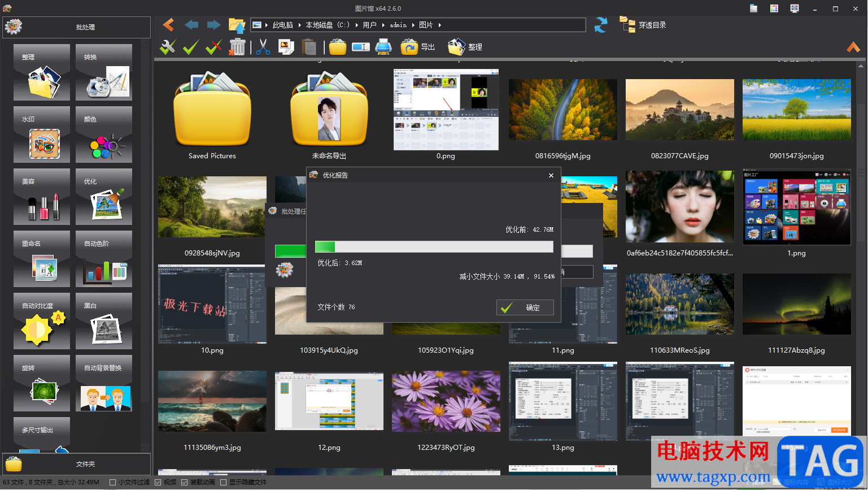This screenshot has height=490, width=868.
Task: Select all with the green checkmark
Action: pos(191,47)
